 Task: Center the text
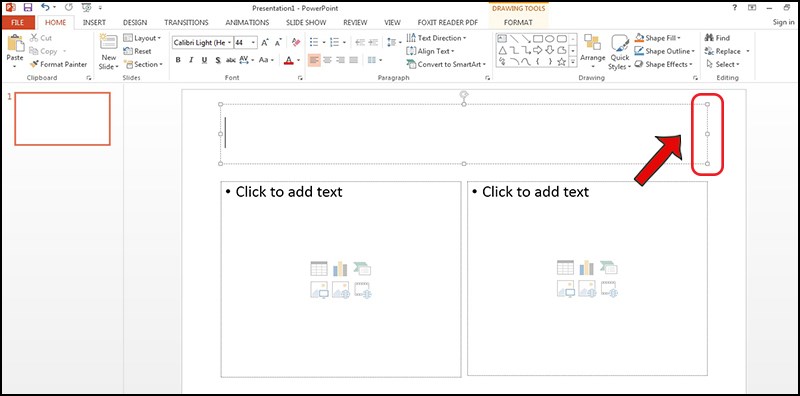coord(328,60)
